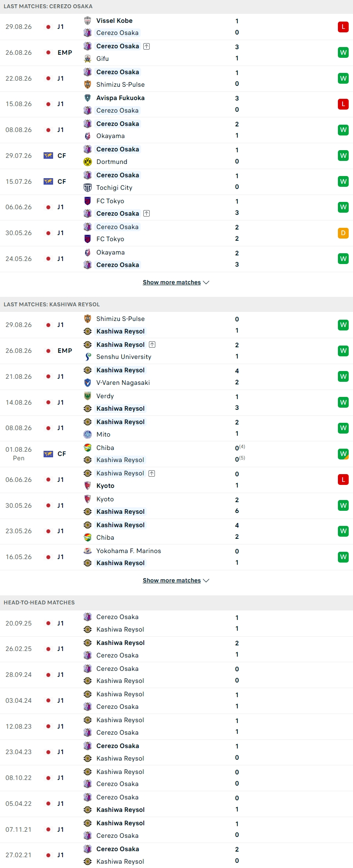Open the Kyoto 2-6 Kashiwa Reysol match
This screenshot has height=868, width=353.
tap(176, 506)
